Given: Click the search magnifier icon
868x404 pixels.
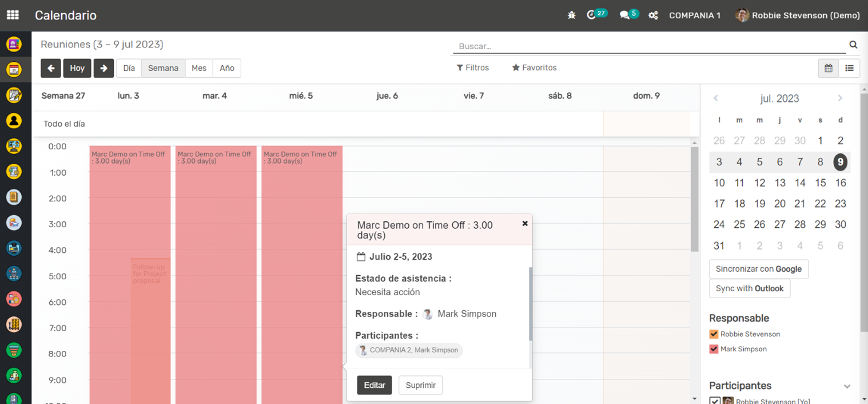Looking at the screenshot, I should (x=853, y=45).
